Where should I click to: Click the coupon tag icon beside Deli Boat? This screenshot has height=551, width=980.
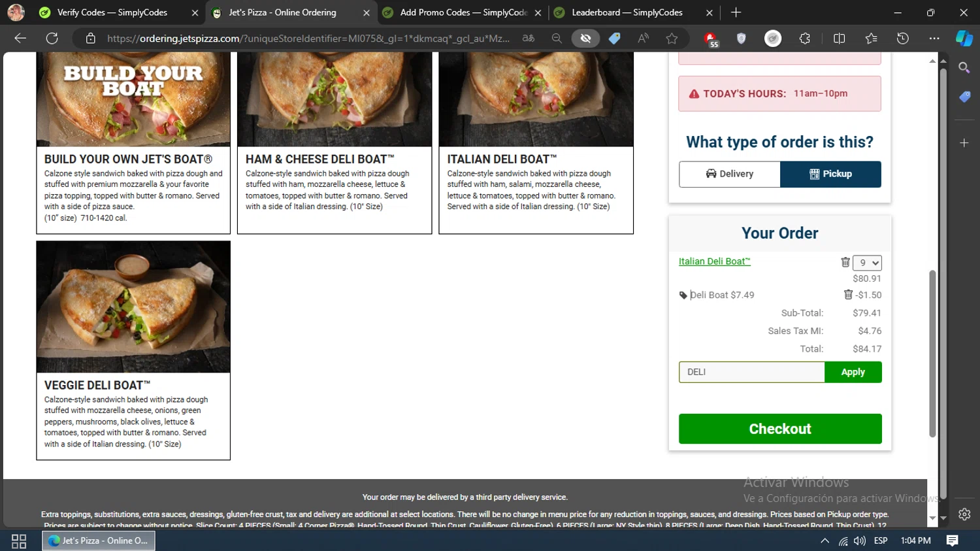(x=683, y=295)
